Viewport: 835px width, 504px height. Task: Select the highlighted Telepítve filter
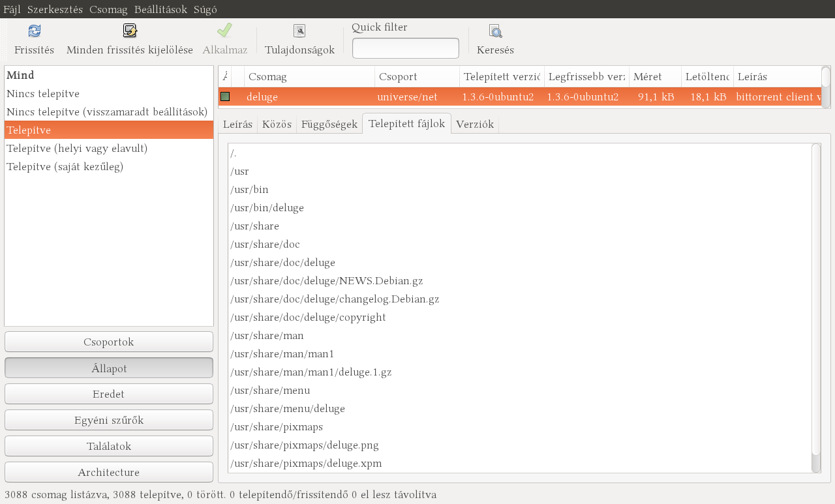pos(109,130)
